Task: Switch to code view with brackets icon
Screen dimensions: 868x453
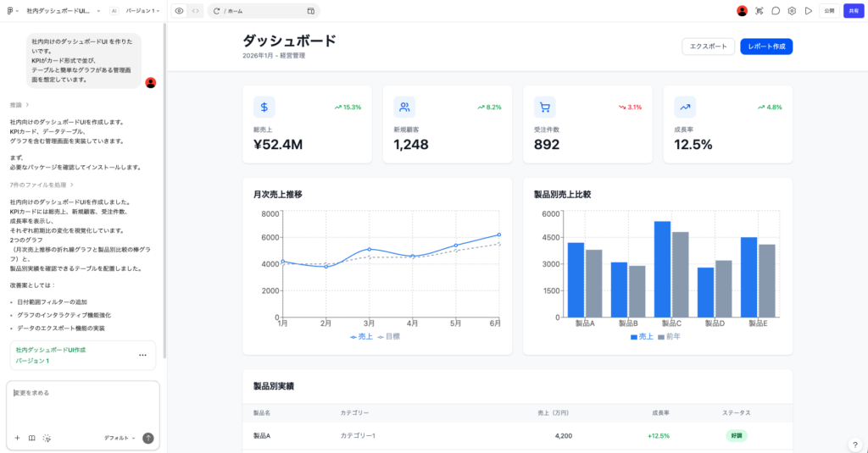Action: coord(195,11)
